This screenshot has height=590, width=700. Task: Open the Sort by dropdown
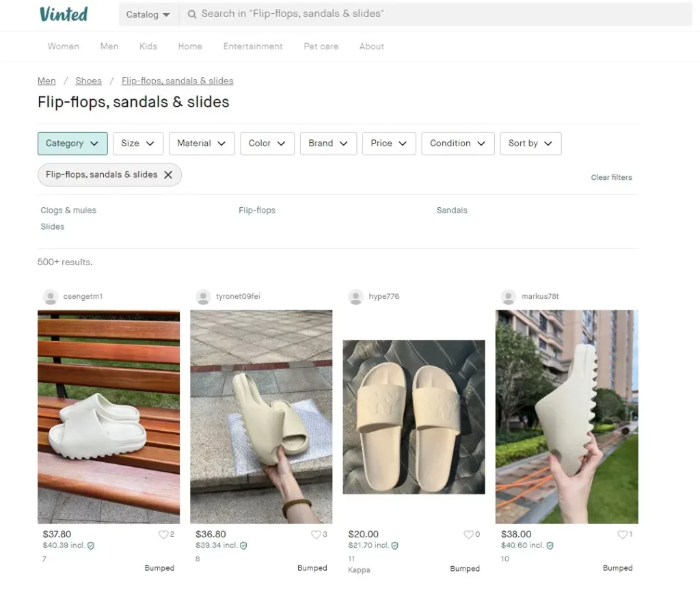click(530, 144)
